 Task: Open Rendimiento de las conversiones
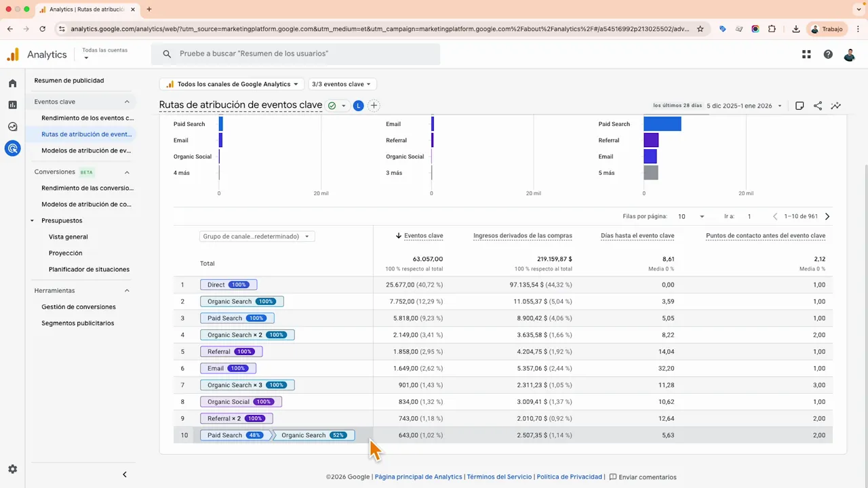87,188
